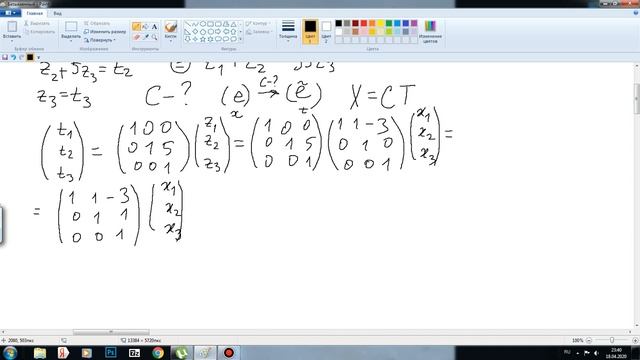640x360 pixels.
Task: Open Windows Explorer folder from taskbar
Action: click(40, 353)
